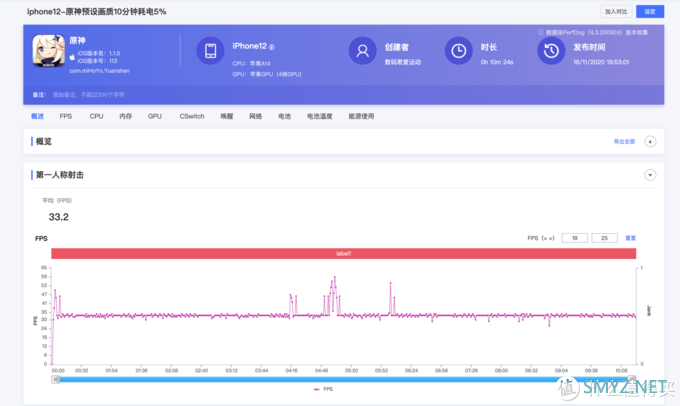Open the 电池温度 tab

point(320,116)
